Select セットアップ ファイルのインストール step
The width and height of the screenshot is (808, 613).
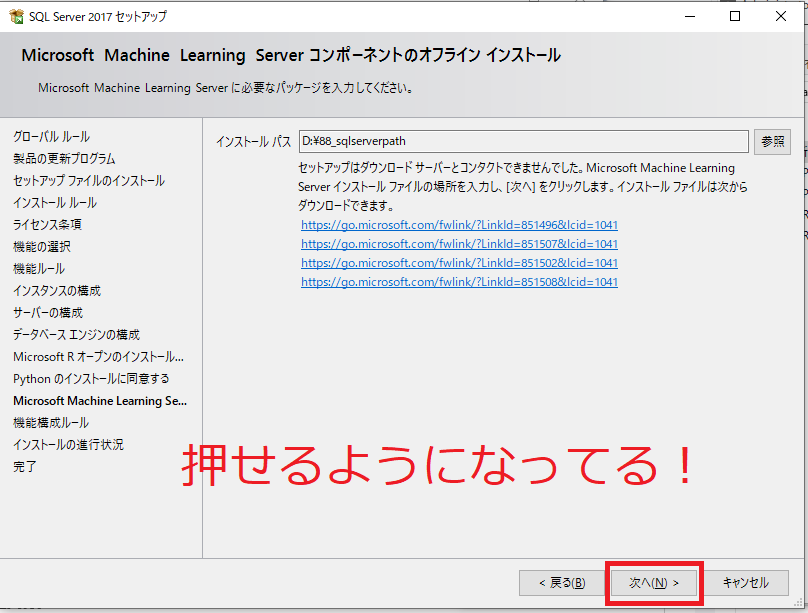tap(89, 181)
